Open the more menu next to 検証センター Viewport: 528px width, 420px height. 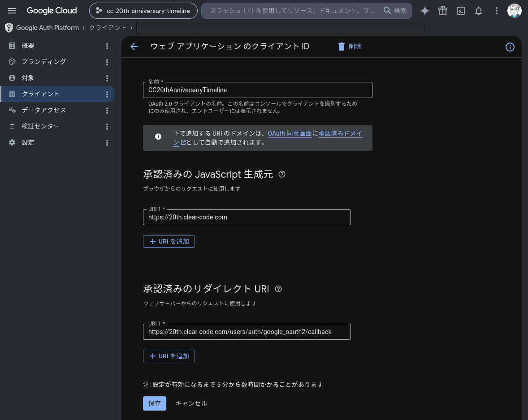[x=107, y=127]
